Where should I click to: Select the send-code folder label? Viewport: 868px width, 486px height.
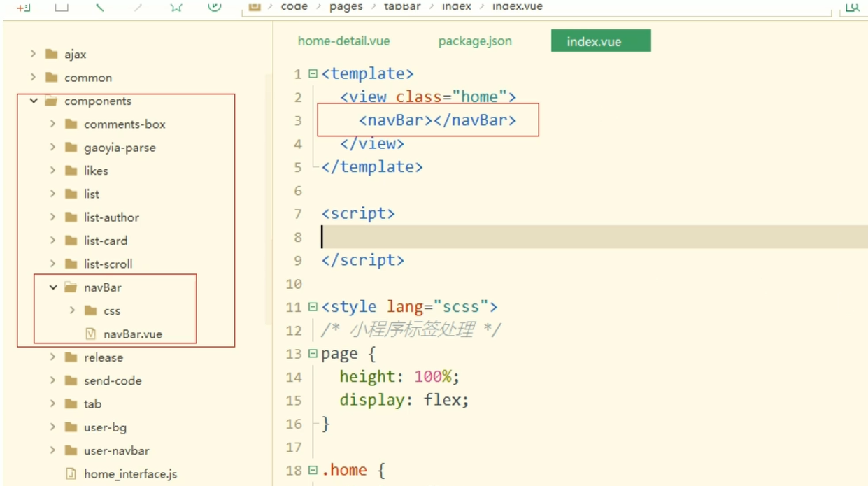click(x=113, y=380)
